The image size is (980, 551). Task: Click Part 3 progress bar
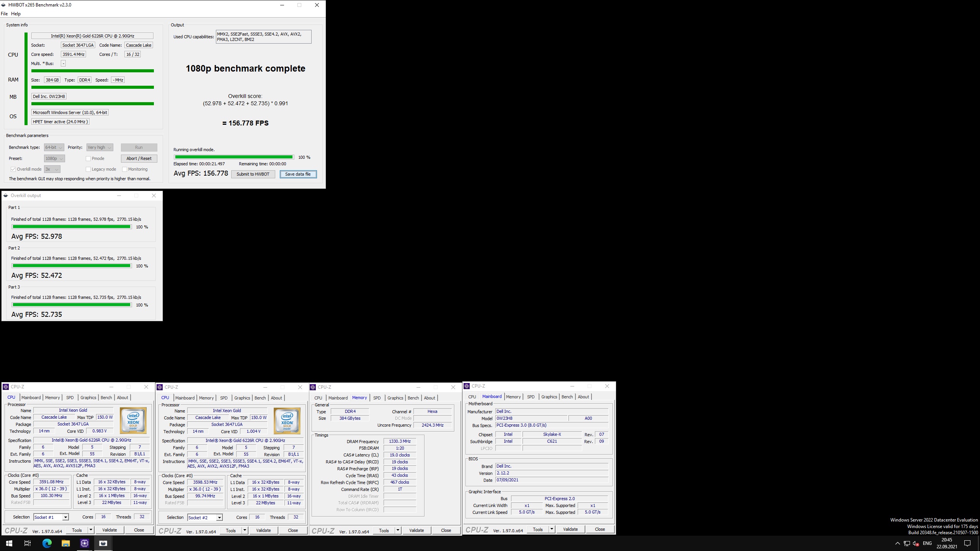pyautogui.click(x=72, y=305)
